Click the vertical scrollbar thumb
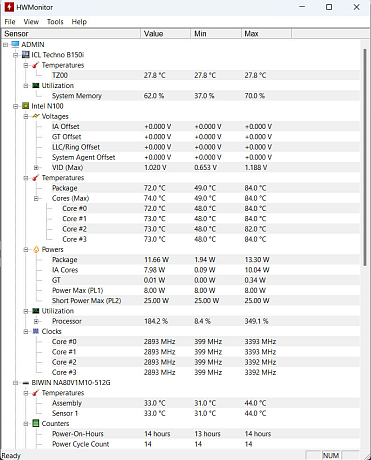371x460 pixels. [365, 157]
